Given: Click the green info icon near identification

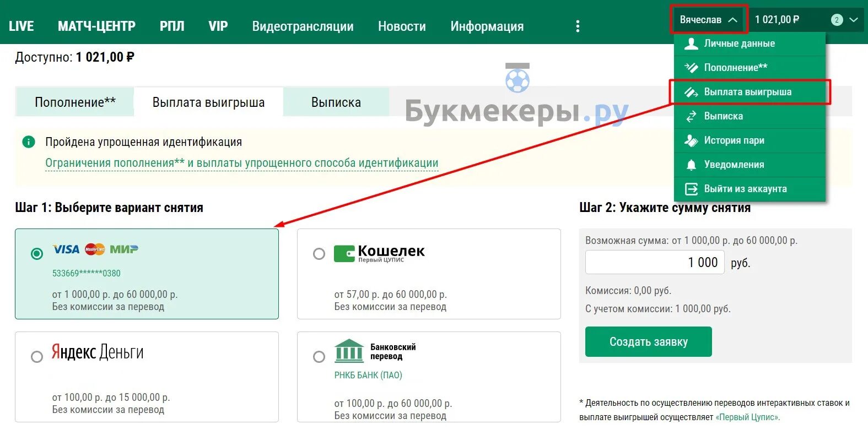Looking at the screenshot, I should pyautogui.click(x=29, y=142).
